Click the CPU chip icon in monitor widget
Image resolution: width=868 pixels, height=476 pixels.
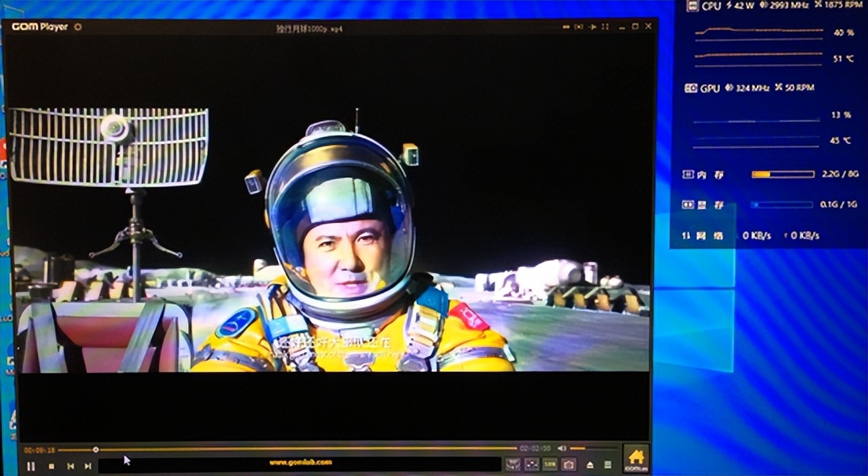click(x=693, y=6)
